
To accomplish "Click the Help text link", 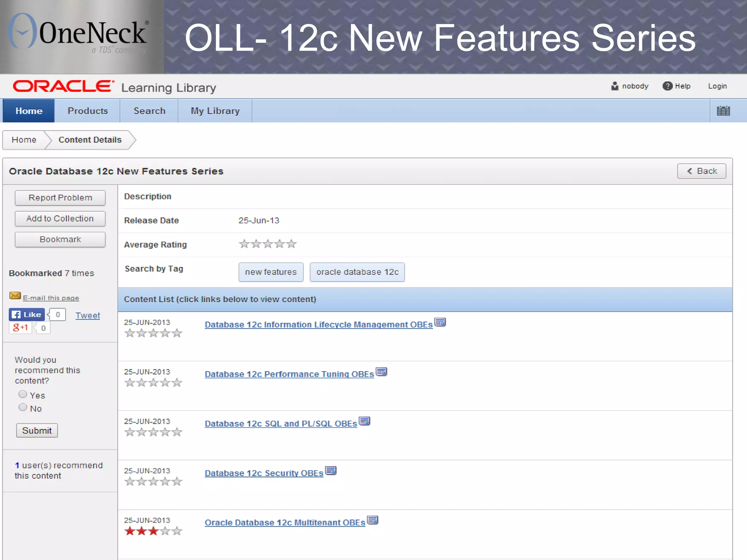I will [682, 86].
